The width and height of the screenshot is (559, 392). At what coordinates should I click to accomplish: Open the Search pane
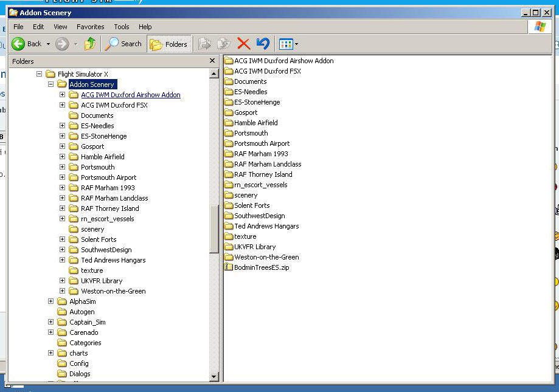tap(123, 44)
